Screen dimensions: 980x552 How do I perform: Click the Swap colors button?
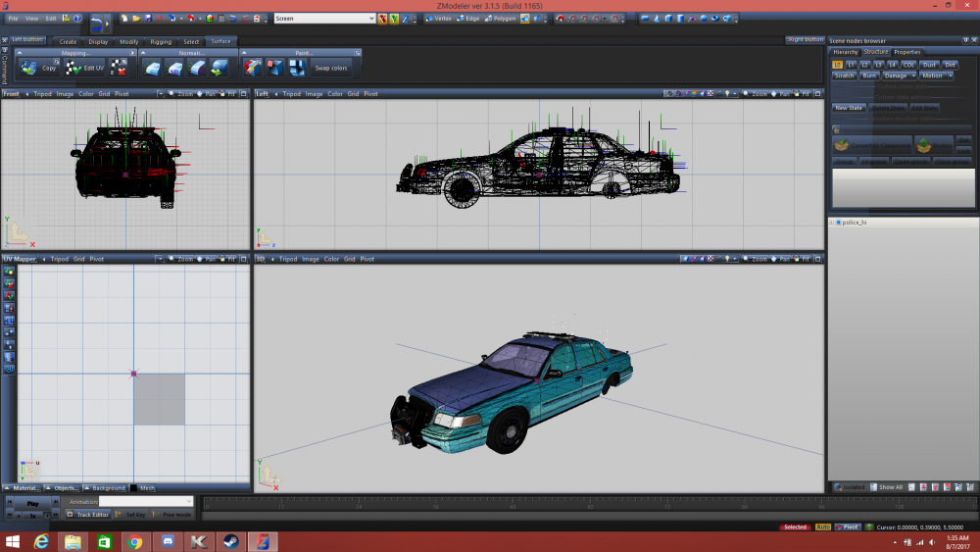[x=330, y=68]
